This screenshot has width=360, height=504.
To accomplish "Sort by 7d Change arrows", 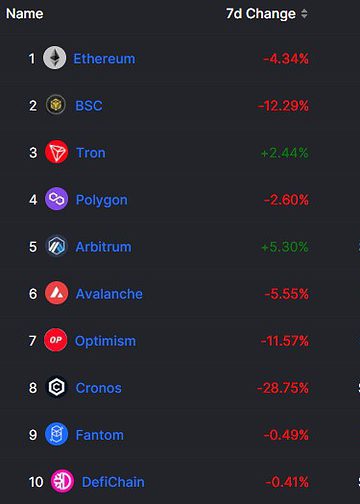I will (304, 14).
